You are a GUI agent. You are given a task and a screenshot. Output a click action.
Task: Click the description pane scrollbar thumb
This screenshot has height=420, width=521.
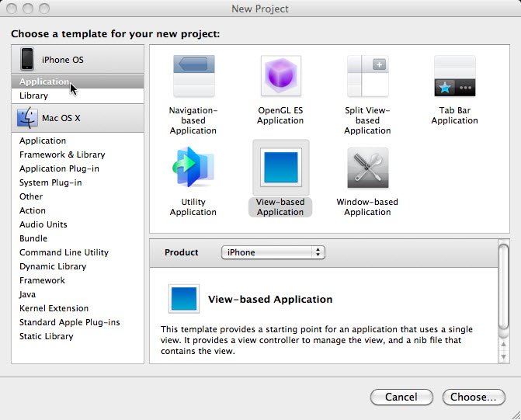[x=504, y=286]
